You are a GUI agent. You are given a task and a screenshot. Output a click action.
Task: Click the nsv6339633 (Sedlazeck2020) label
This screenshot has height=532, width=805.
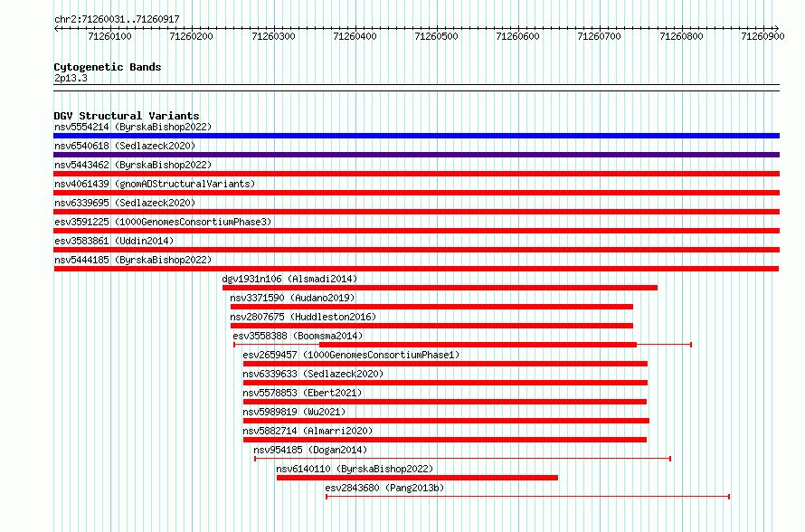313,374
